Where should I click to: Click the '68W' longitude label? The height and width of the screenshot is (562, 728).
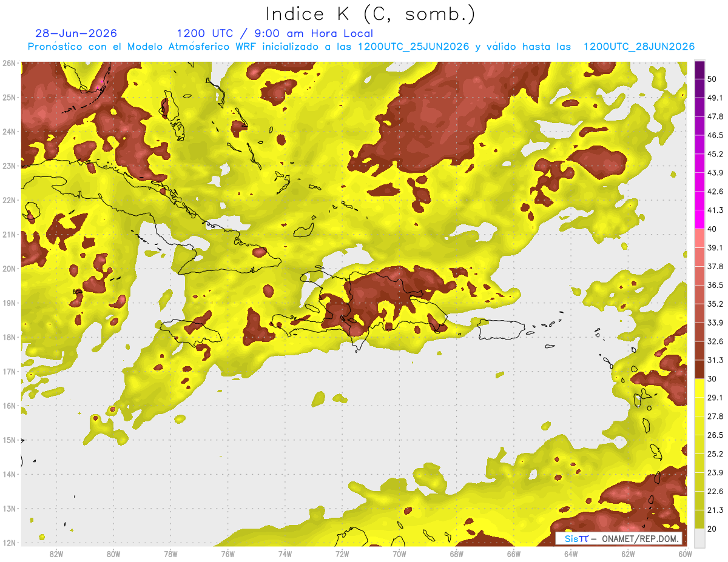pos(457,554)
